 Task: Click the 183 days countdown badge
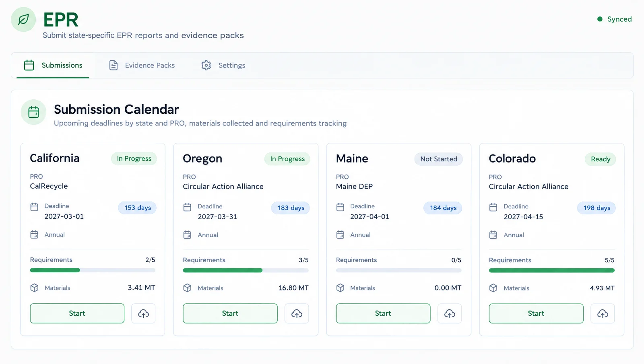pos(291,208)
